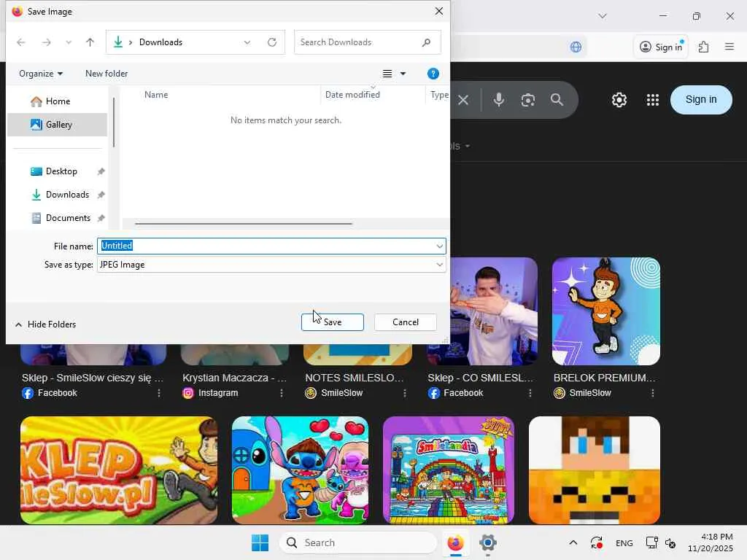Clear the Google search box
The height and width of the screenshot is (560, 747).
463,100
